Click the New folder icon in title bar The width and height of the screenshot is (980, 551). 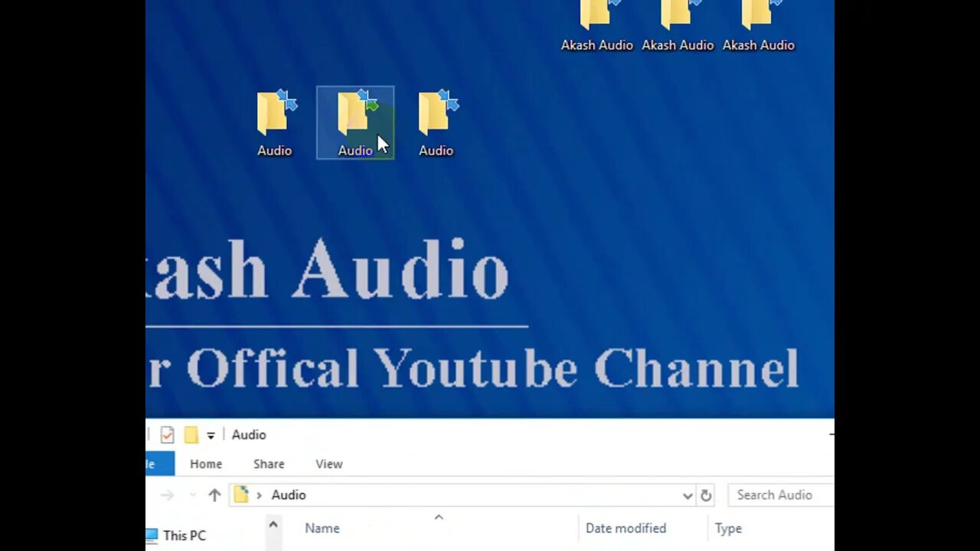coord(191,435)
